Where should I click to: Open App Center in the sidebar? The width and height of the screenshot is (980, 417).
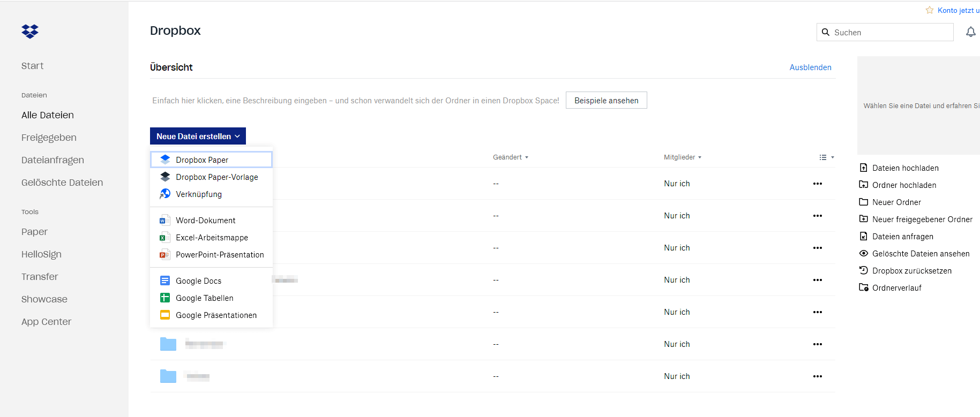46,321
